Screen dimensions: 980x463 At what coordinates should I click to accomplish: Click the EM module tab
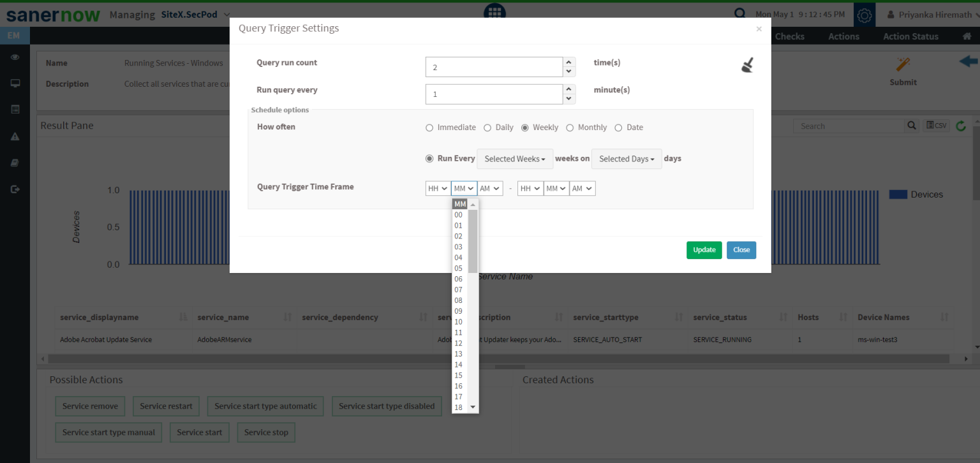14,36
